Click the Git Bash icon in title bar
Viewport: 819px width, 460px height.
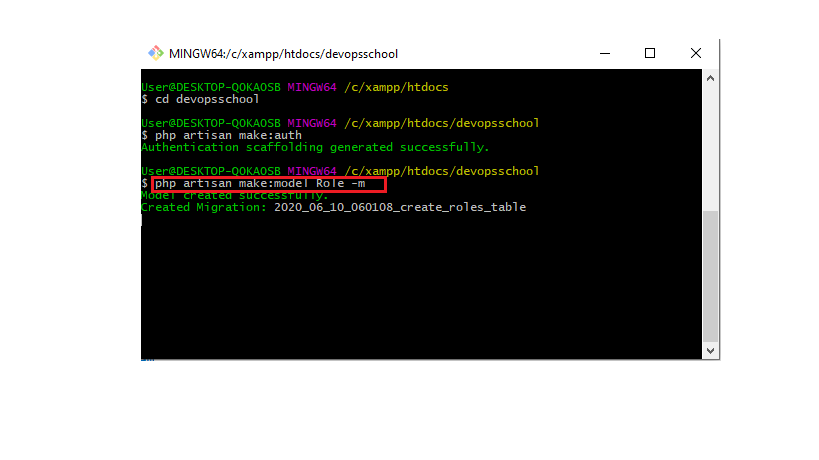tap(155, 53)
